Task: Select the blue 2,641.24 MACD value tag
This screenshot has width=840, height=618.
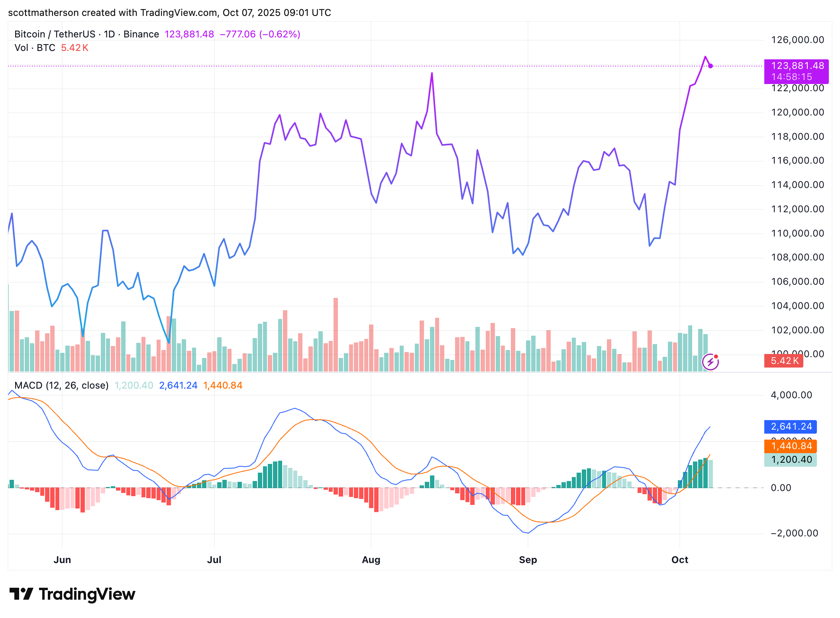Action: (x=791, y=426)
